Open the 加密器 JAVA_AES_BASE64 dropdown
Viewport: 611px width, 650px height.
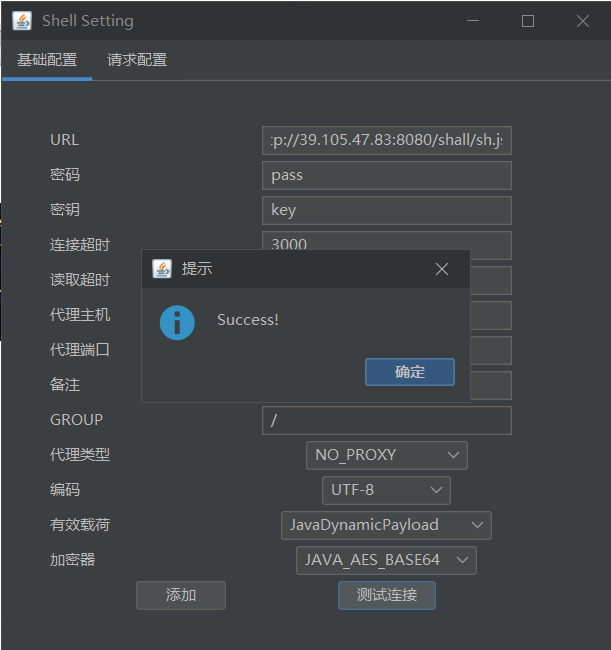click(x=386, y=560)
